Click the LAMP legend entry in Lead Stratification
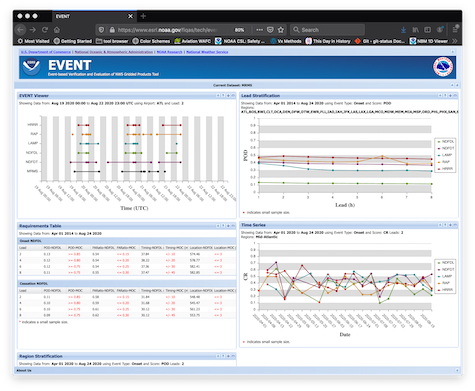 point(445,155)
